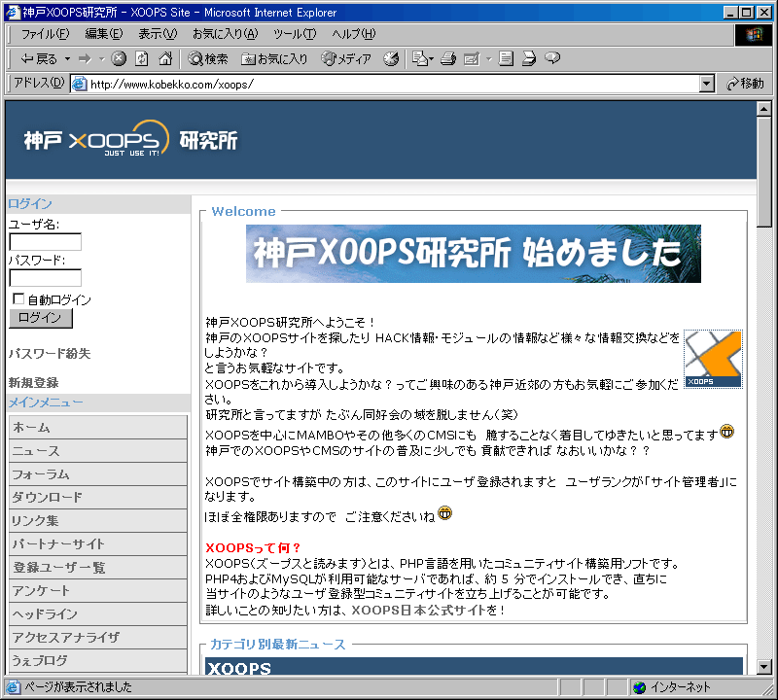Viewport: 778px width, 700px height.
Task: Click the page icon in address bar
Action: [x=80, y=84]
